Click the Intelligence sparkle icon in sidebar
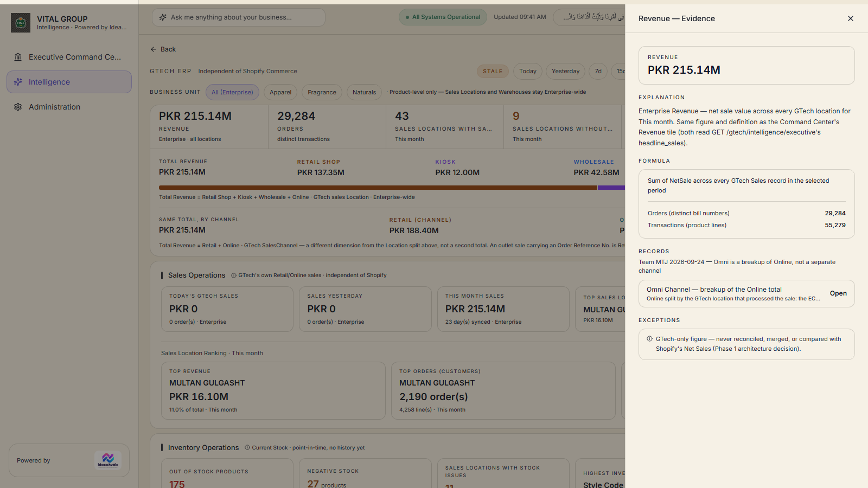The width and height of the screenshot is (868, 488). tap(18, 82)
